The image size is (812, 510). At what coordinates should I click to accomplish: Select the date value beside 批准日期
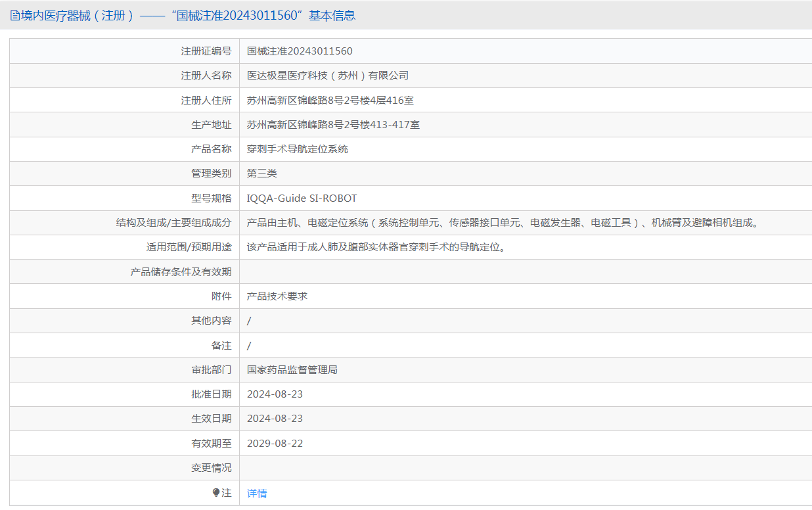click(275, 394)
